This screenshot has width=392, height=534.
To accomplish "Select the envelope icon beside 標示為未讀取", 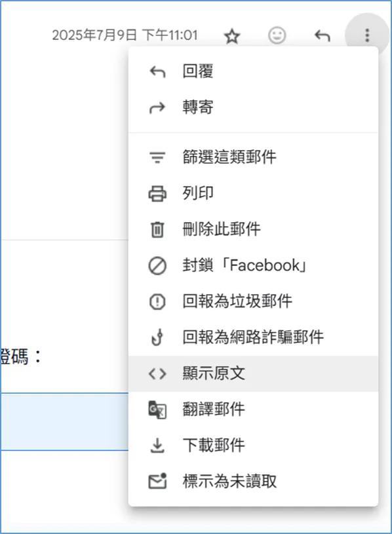I will click(x=157, y=481).
